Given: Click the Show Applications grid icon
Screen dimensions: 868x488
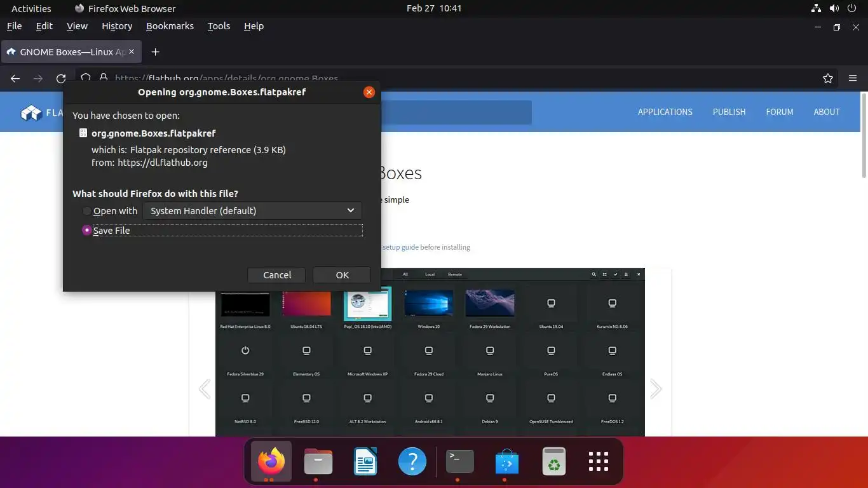Looking at the screenshot, I should (x=599, y=461).
